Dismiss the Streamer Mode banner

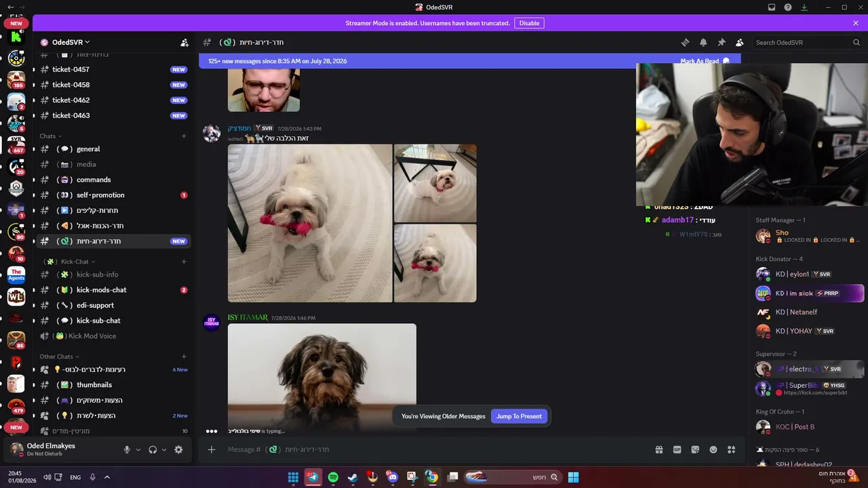856,23
